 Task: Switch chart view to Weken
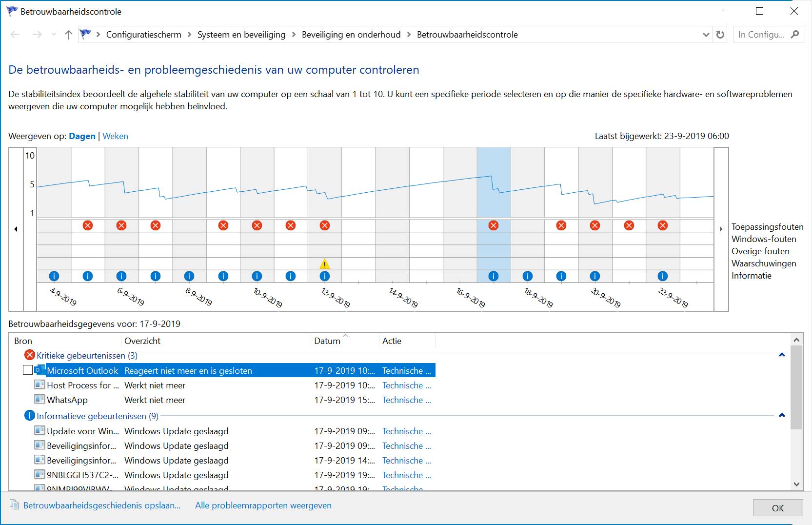tap(115, 136)
